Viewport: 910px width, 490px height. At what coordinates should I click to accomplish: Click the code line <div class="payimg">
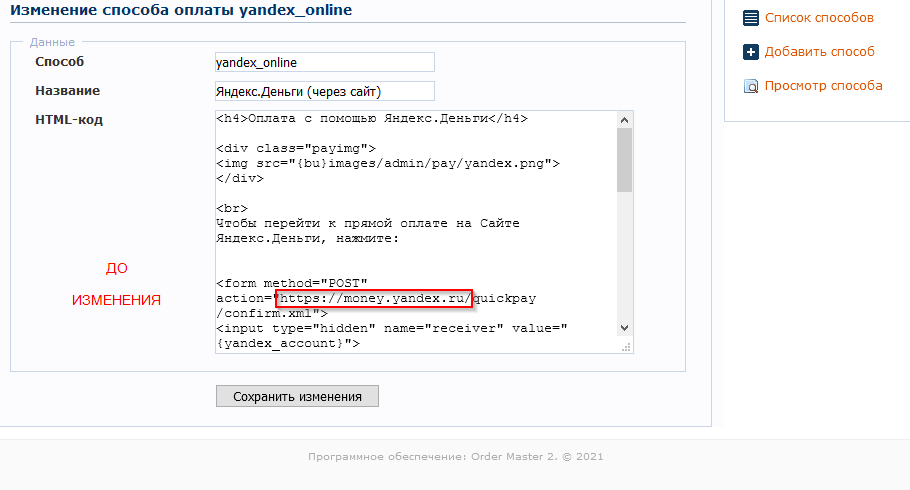tap(296, 149)
